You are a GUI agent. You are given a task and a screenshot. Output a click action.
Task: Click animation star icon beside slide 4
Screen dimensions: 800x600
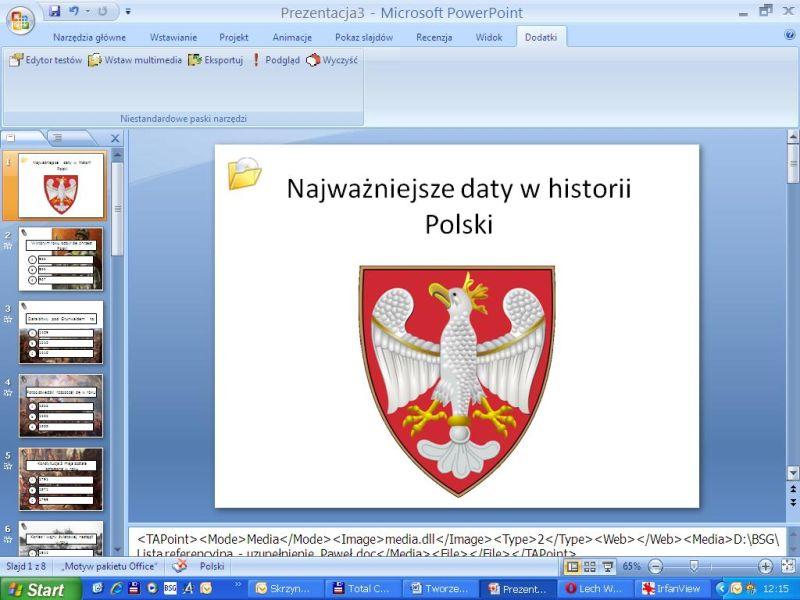click(x=8, y=393)
